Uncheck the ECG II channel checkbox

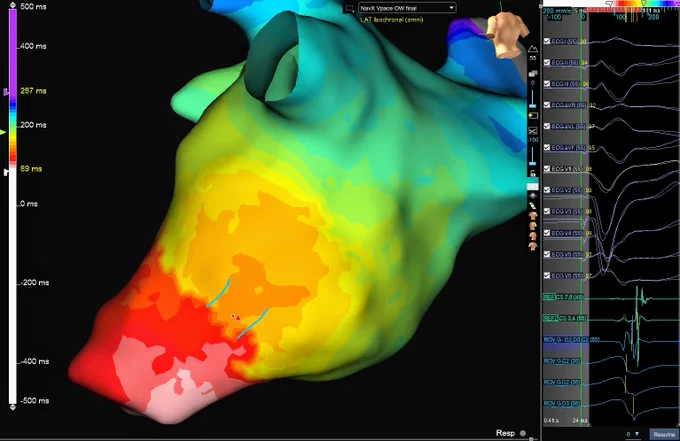pyautogui.click(x=547, y=62)
